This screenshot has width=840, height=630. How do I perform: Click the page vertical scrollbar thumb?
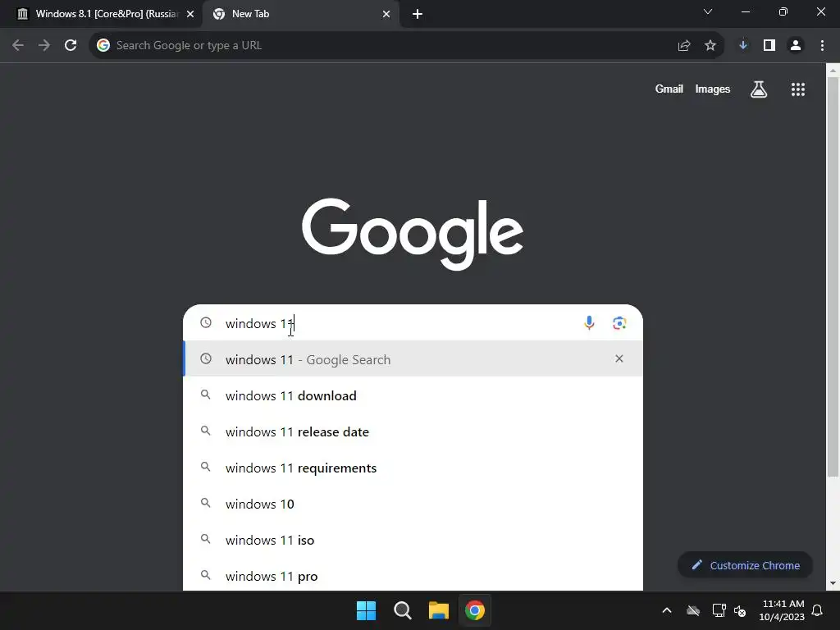833,276
